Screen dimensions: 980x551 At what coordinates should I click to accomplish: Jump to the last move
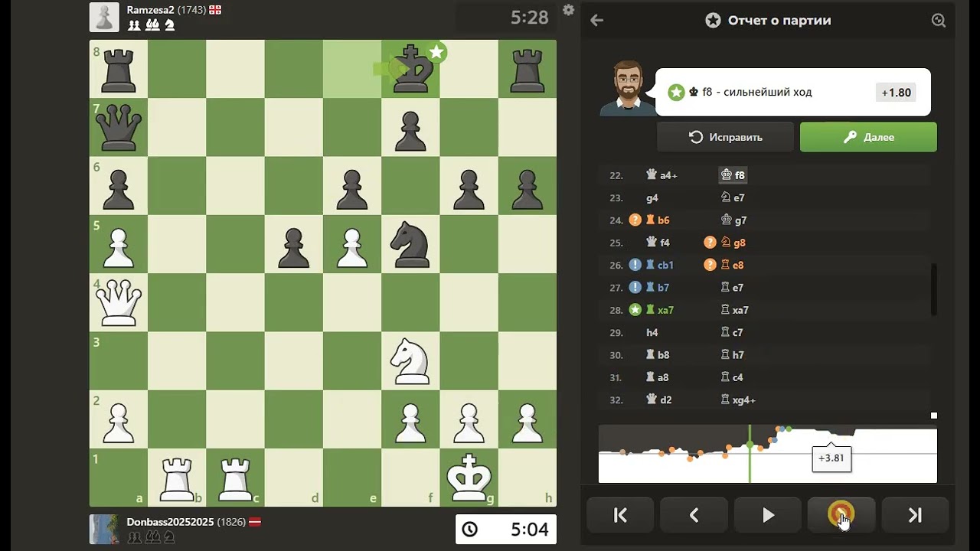coord(914,515)
